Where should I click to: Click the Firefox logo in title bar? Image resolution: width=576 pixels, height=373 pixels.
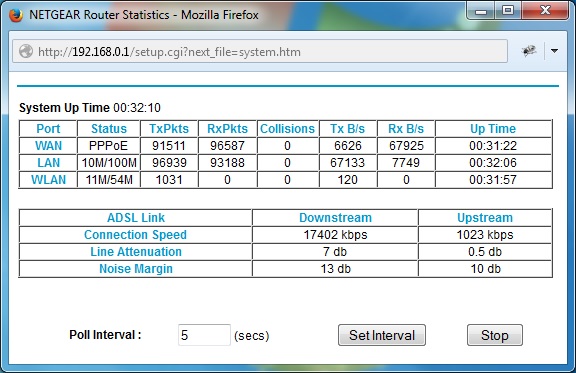(16, 15)
